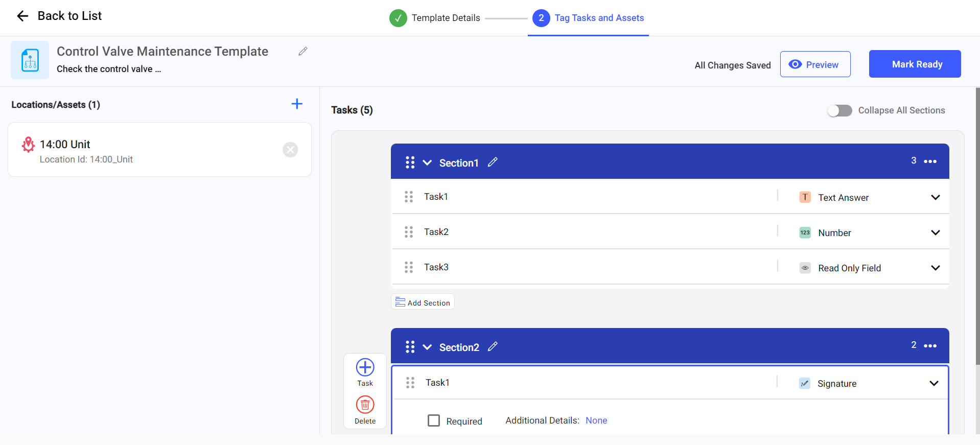Viewport: 980px width, 445px height.
Task: Open the Section2 three-dots options menu
Action: point(930,346)
